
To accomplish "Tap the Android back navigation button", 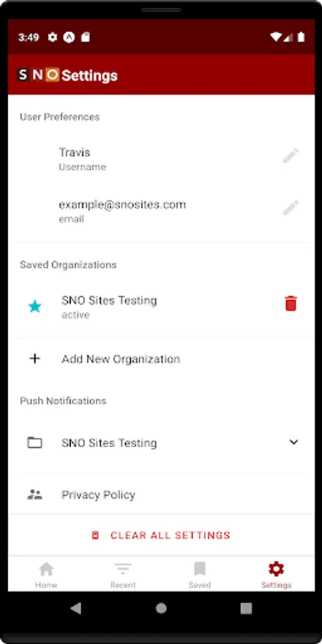I will pos(76,608).
